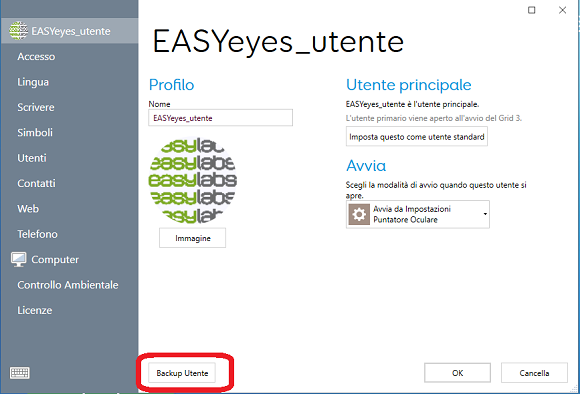Click text "EASYeyes_utente è l'utente principale."
The height and width of the screenshot is (394, 580).
click(412, 104)
